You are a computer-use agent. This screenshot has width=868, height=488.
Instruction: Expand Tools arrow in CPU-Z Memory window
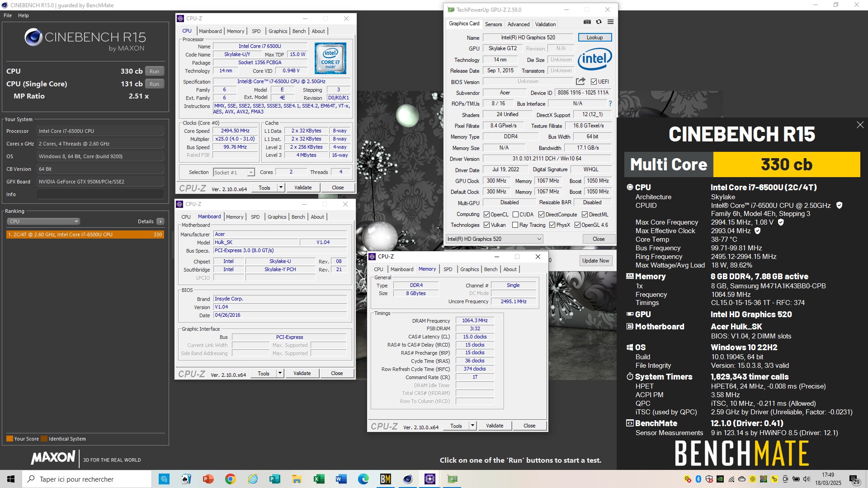pyautogui.click(x=472, y=426)
